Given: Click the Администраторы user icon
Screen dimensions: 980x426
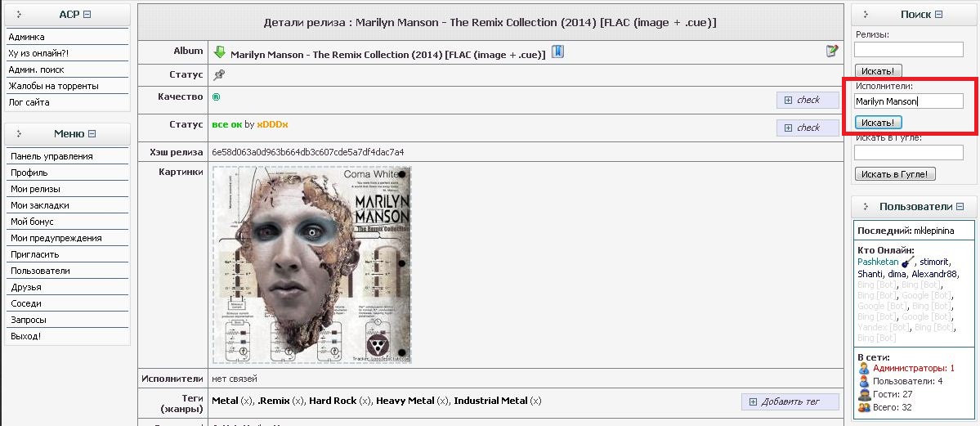Looking at the screenshot, I should pyautogui.click(x=865, y=368).
